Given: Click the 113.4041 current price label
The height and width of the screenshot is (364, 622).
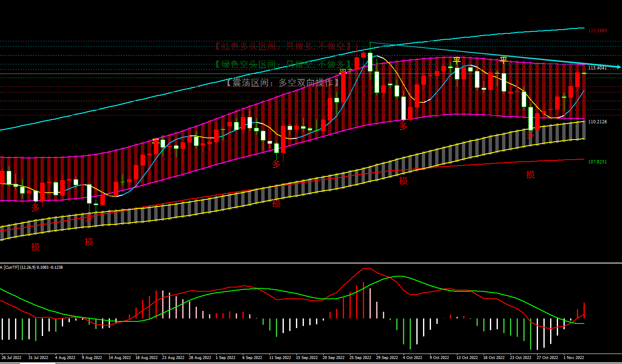Looking at the screenshot, I should coord(597,68).
